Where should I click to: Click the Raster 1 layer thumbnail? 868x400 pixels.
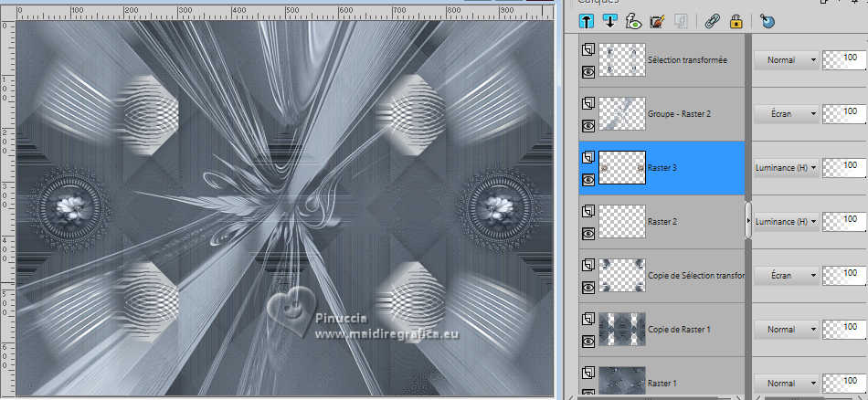(x=622, y=381)
